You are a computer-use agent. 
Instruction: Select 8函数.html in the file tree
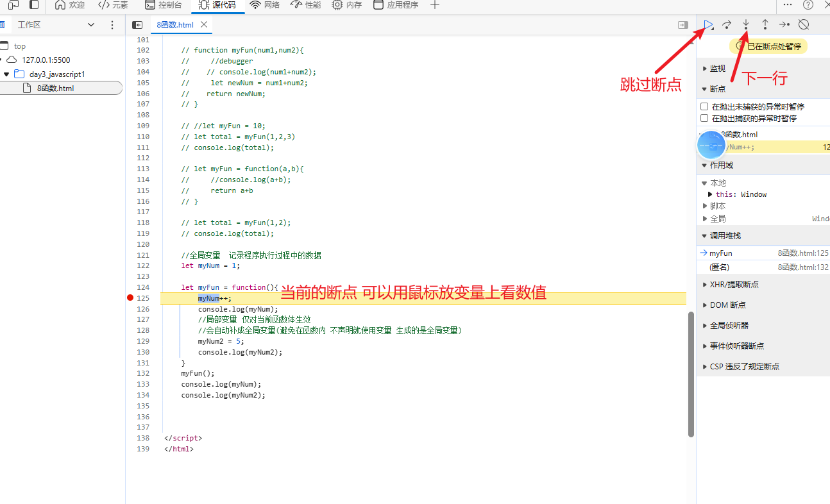[55, 88]
